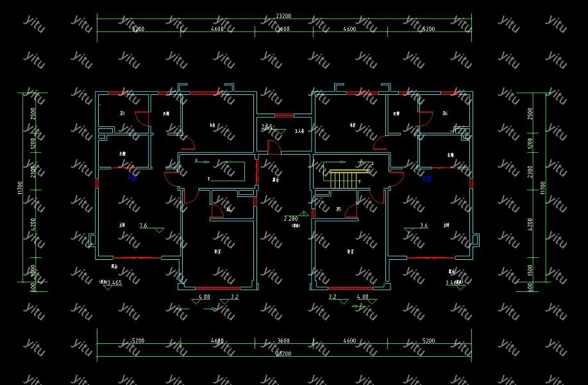The image size is (588, 385).
Task: Click 1500 on the left vertical dimension
Action: point(33,270)
